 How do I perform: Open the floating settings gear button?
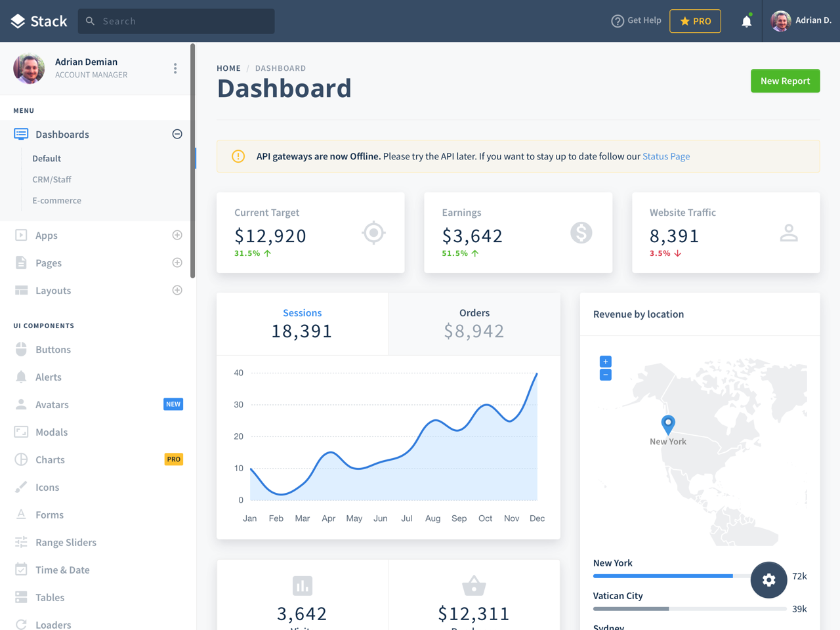tap(768, 579)
